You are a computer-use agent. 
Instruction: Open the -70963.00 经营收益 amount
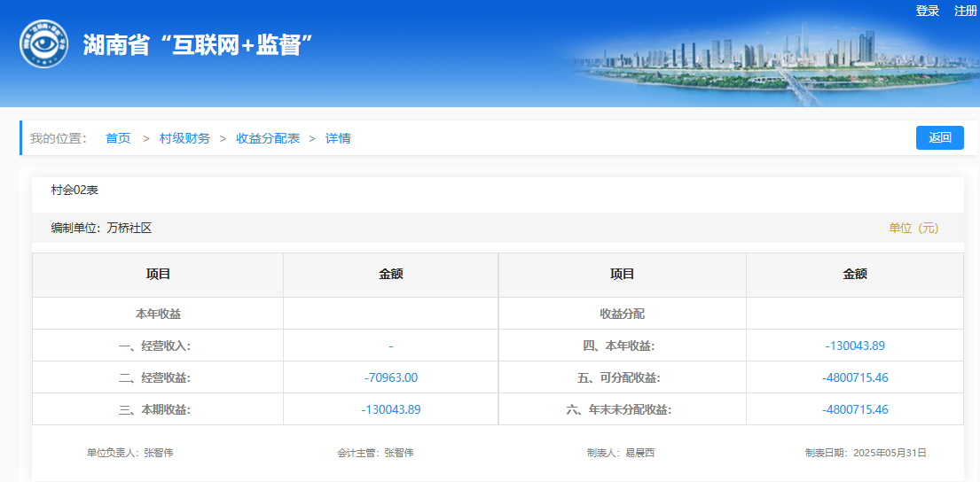coord(390,377)
